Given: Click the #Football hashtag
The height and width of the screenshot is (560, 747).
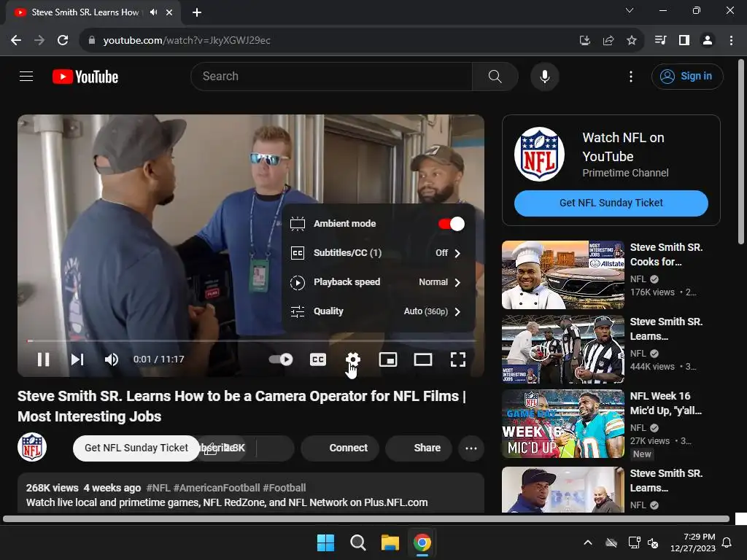Looking at the screenshot, I should pos(285,488).
